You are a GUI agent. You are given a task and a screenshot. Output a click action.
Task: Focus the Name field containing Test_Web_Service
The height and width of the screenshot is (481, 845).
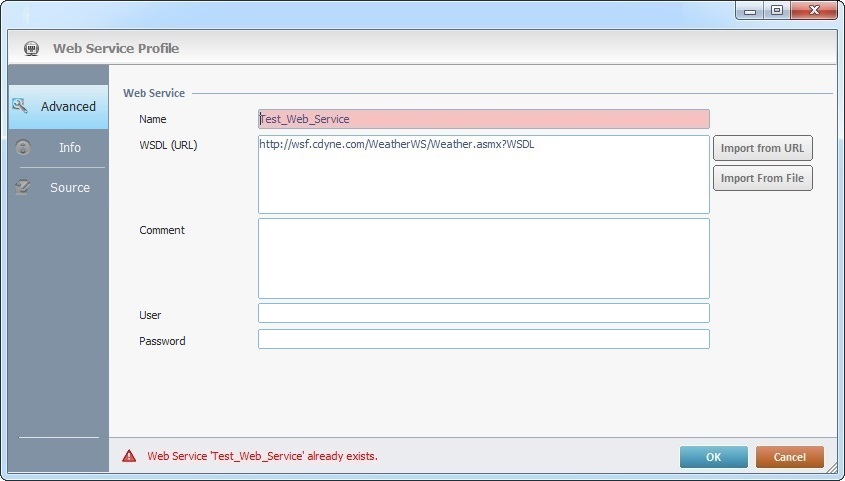[483, 119]
